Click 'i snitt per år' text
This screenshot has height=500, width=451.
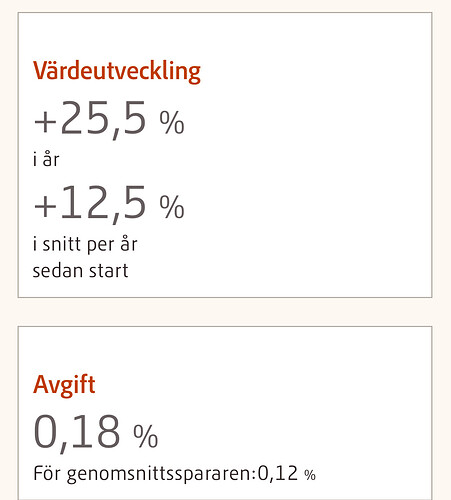85,245
